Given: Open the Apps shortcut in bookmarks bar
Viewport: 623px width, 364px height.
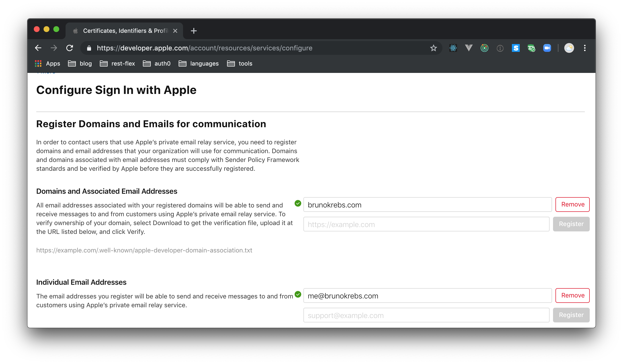Looking at the screenshot, I should [x=47, y=64].
